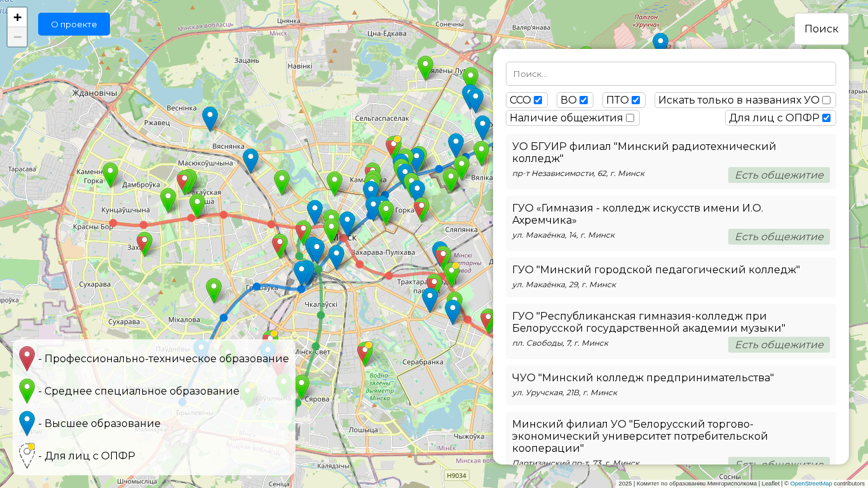Image resolution: width=868 pixels, height=488 pixels.
Task: Open isolated green marker above Міхалова
Action: [214, 288]
